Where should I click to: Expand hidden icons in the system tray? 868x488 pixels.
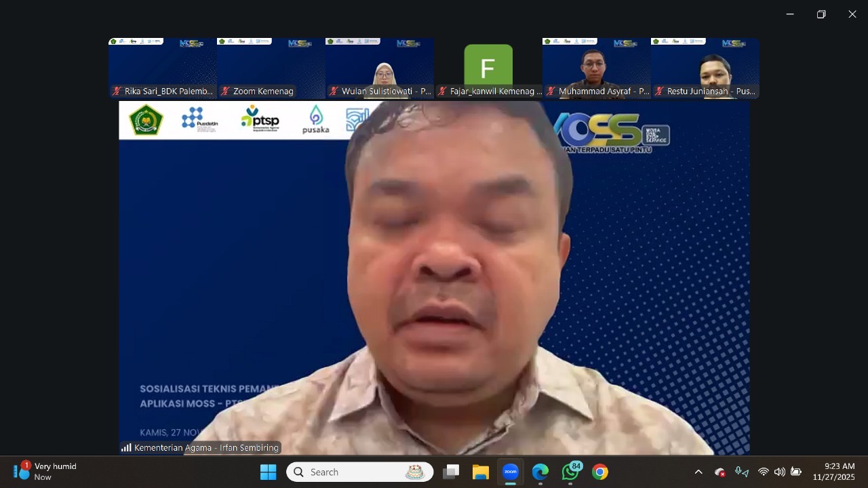(698, 472)
